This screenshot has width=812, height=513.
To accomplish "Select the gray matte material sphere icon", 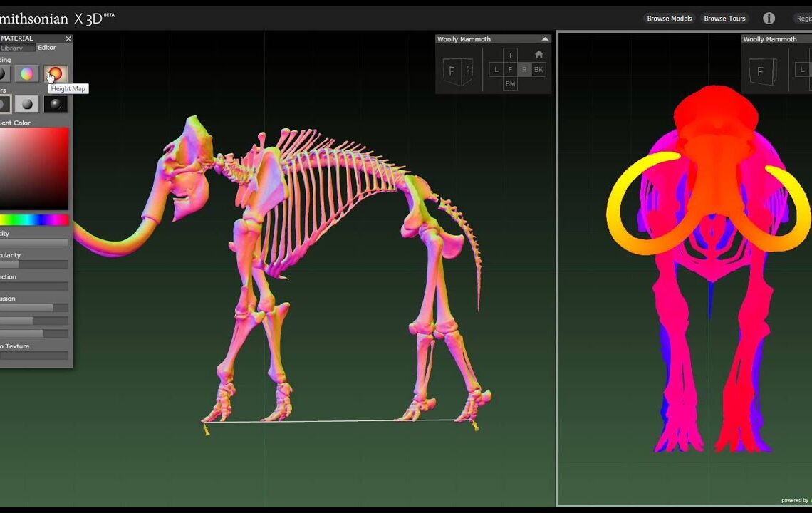I will 26,103.
